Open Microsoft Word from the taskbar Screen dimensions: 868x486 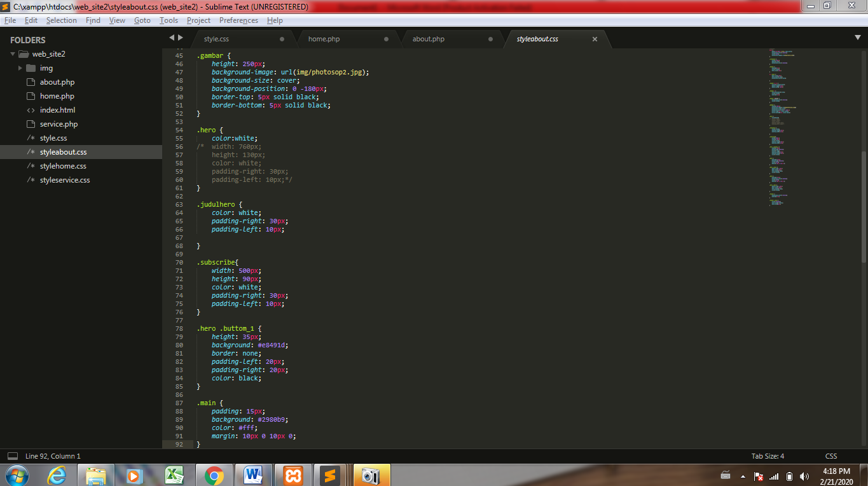click(x=253, y=475)
